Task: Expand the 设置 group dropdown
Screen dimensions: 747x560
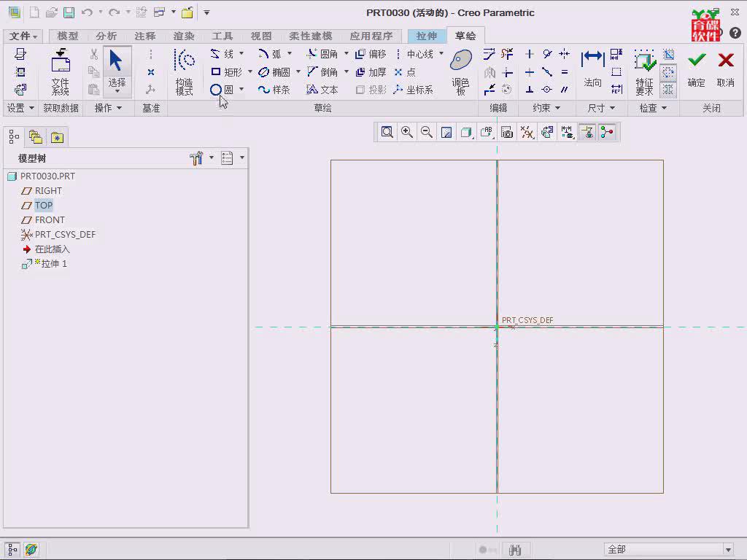Action: point(20,108)
